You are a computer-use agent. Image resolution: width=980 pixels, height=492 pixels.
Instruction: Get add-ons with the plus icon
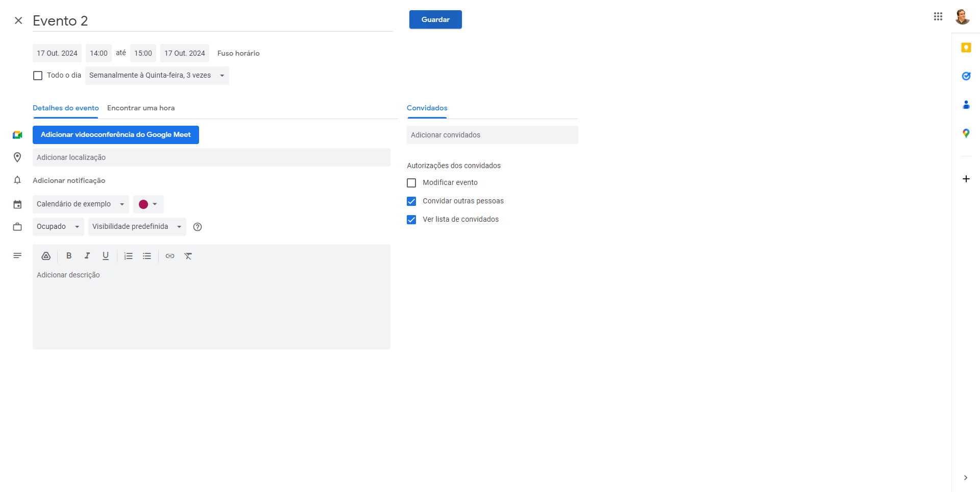point(966,179)
